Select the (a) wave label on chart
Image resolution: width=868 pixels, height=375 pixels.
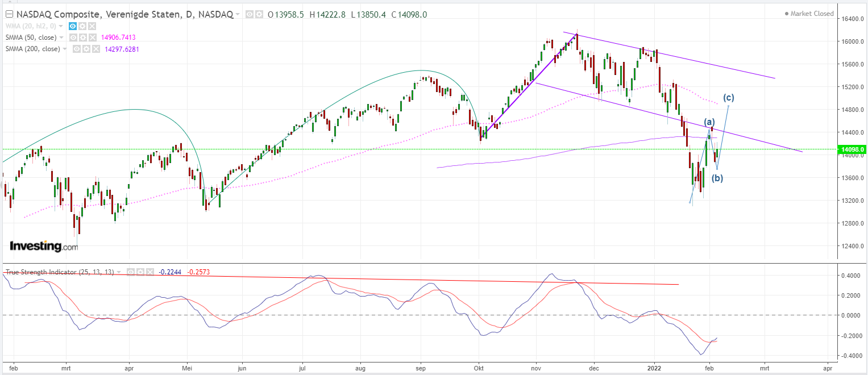click(709, 122)
